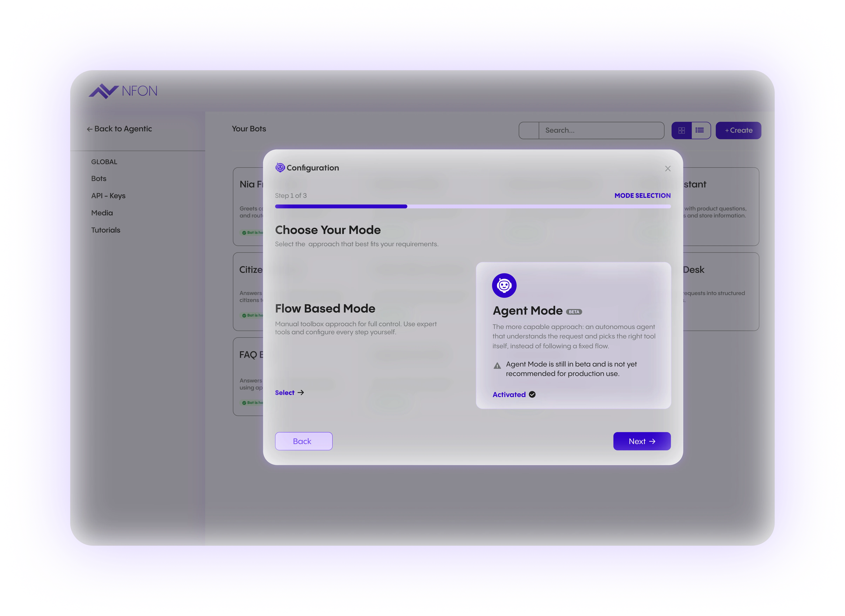Click the MODE SELECTION label
The image size is (845, 616).
click(642, 195)
